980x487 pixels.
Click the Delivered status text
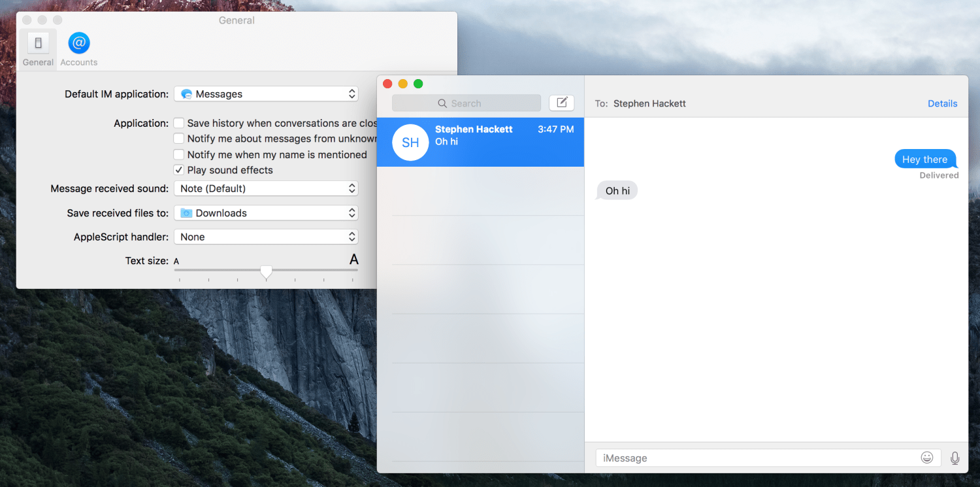939,175
